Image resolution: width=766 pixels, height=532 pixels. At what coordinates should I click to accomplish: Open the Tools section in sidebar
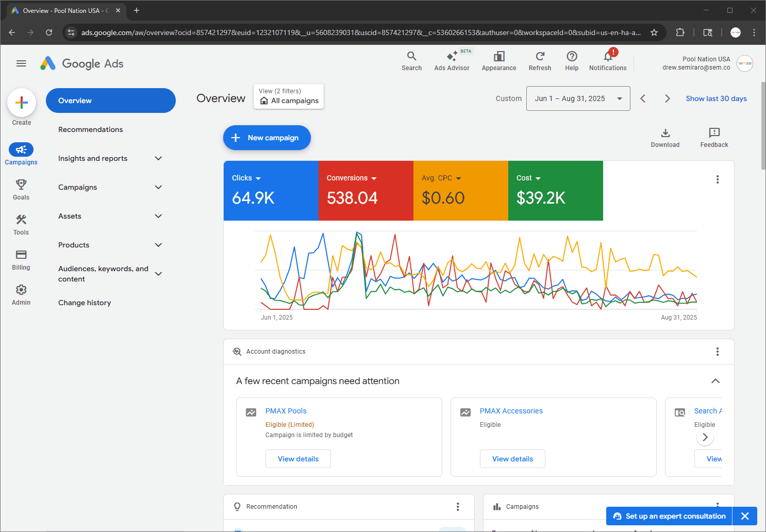point(21,224)
